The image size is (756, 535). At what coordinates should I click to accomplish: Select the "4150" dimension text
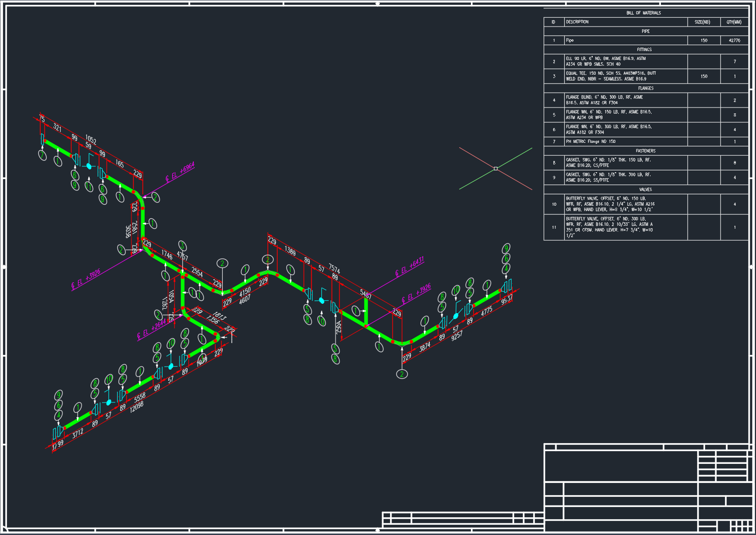click(x=245, y=292)
